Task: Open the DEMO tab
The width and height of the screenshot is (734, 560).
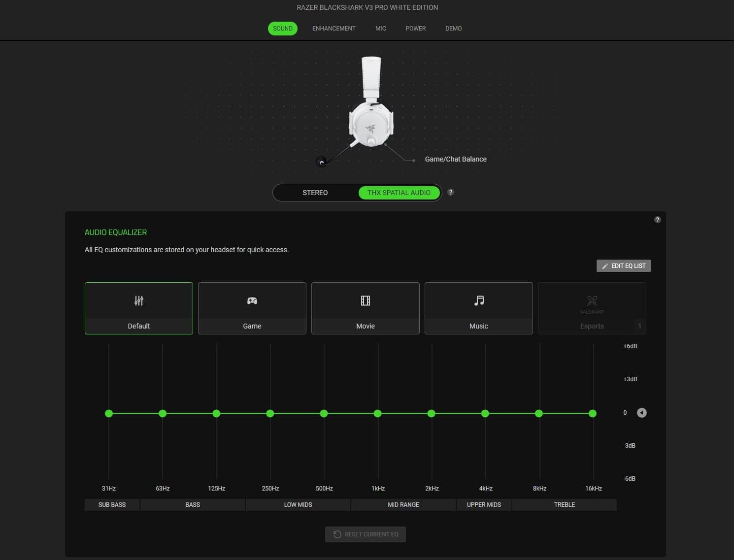Action: click(453, 29)
